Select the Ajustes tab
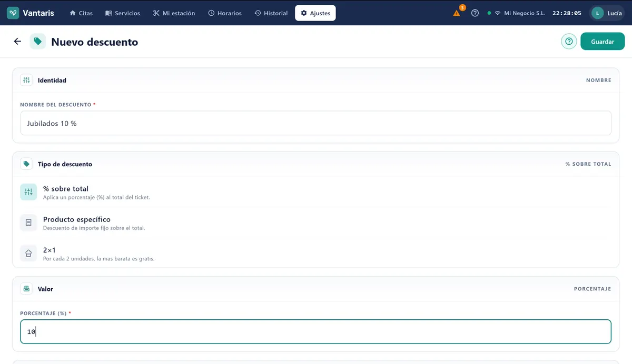The height and width of the screenshot is (364, 632). click(x=315, y=13)
